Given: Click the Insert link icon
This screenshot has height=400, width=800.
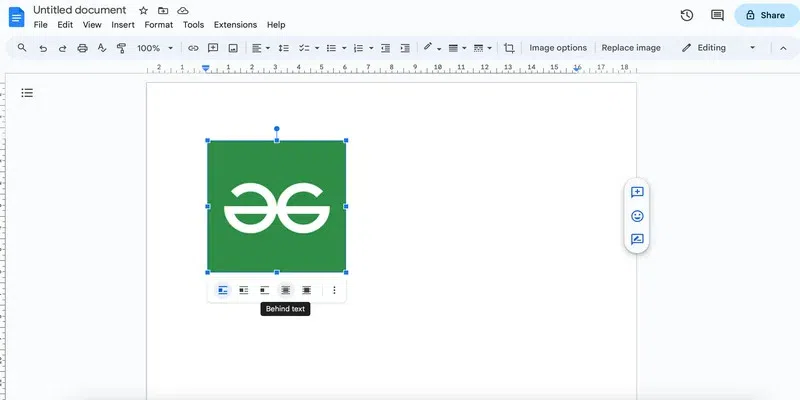Looking at the screenshot, I should click(x=193, y=48).
